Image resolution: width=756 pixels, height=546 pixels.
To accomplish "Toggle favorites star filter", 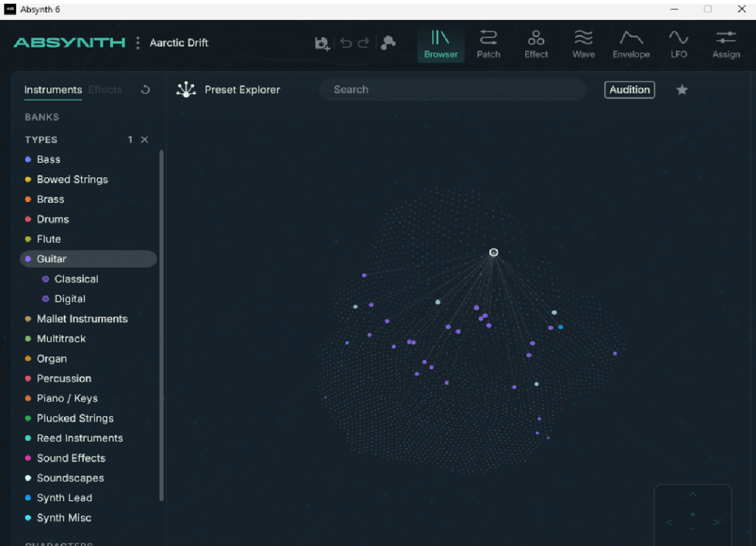I will click(x=681, y=89).
